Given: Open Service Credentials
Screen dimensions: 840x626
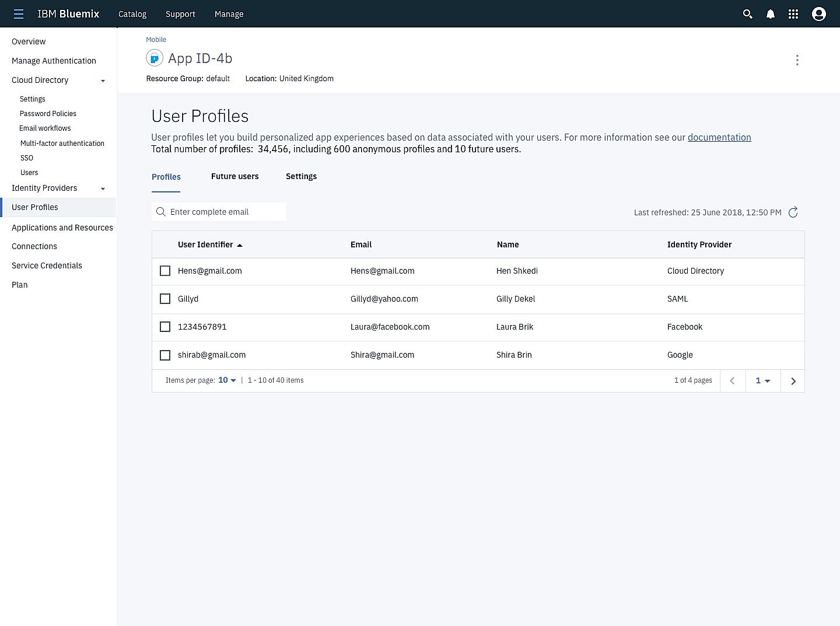Looking at the screenshot, I should (47, 265).
